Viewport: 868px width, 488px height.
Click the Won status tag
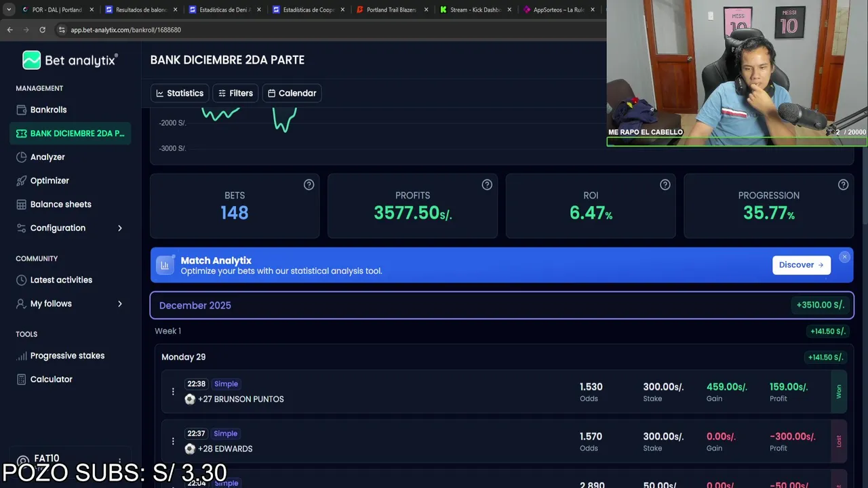click(839, 392)
